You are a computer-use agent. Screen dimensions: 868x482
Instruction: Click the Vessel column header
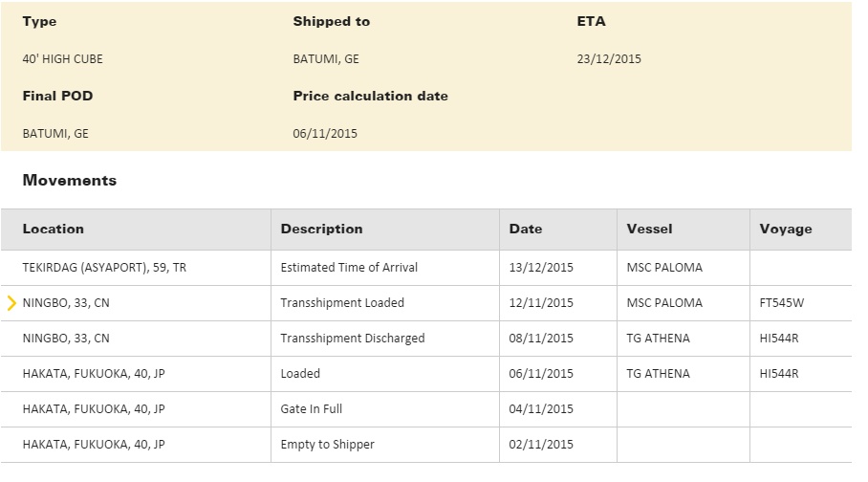click(x=649, y=230)
